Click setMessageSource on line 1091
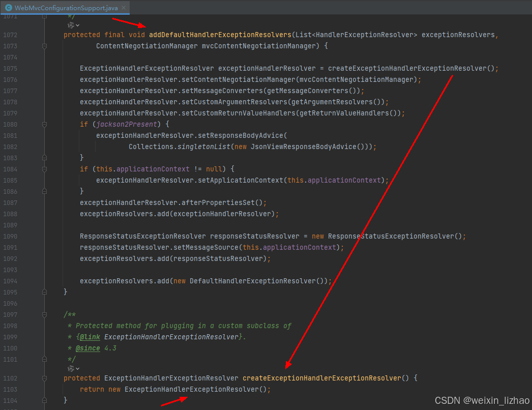Viewport: 532px width, 410px height. pyautogui.click(x=206, y=247)
